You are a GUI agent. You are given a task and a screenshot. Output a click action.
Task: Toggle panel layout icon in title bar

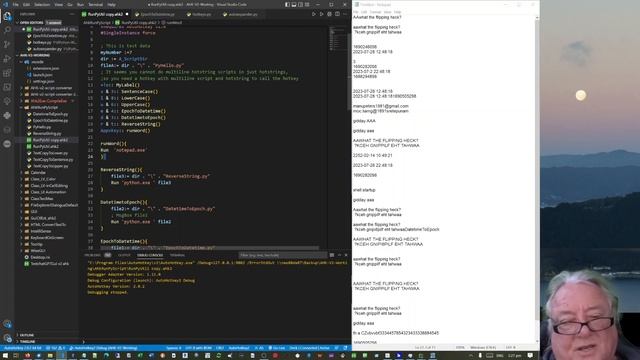(294, 4)
